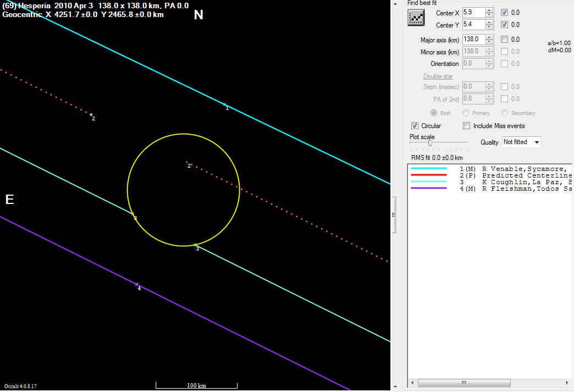Toggle the PA of 2nd fit checkbox
The image size is (574, 392).
click(x=504, y=99)
